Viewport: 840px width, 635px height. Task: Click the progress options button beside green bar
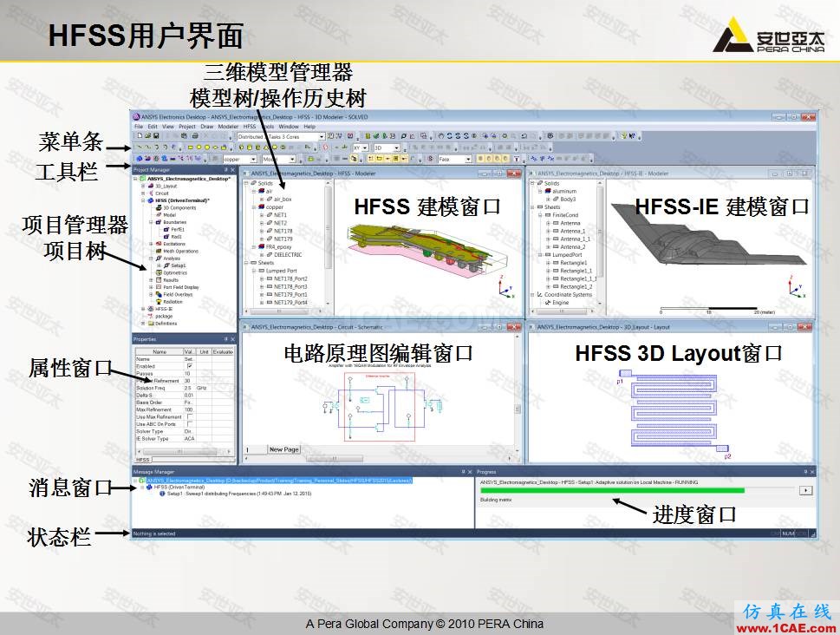coord(805,490)
